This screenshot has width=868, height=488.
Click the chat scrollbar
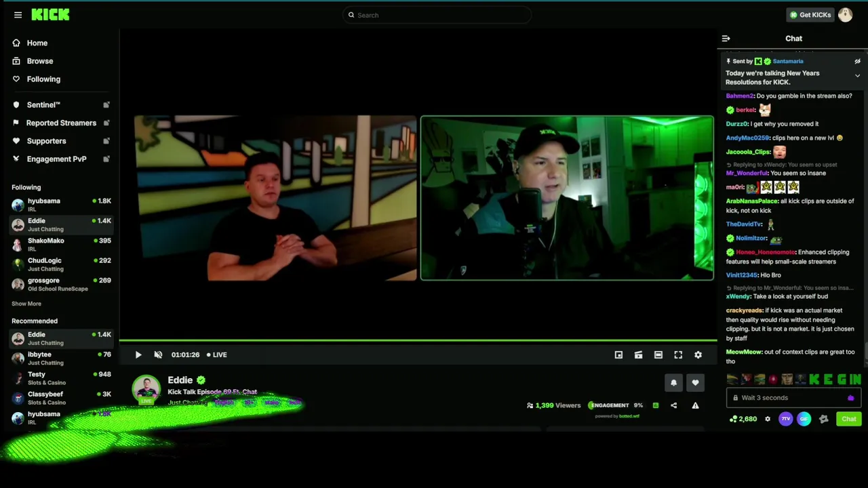(x=865, y=350)
